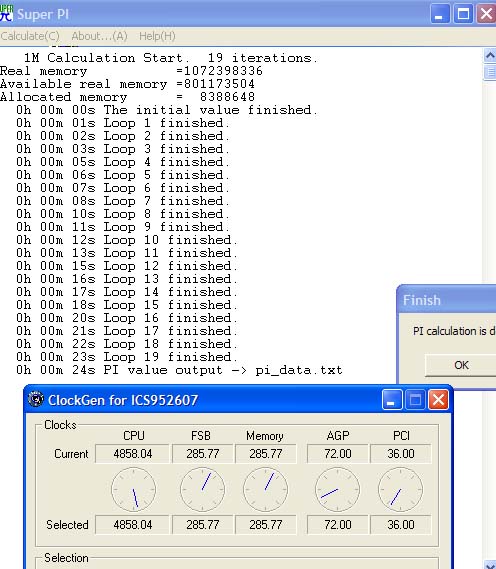Click the CPU column header in ClockGen

134,435
